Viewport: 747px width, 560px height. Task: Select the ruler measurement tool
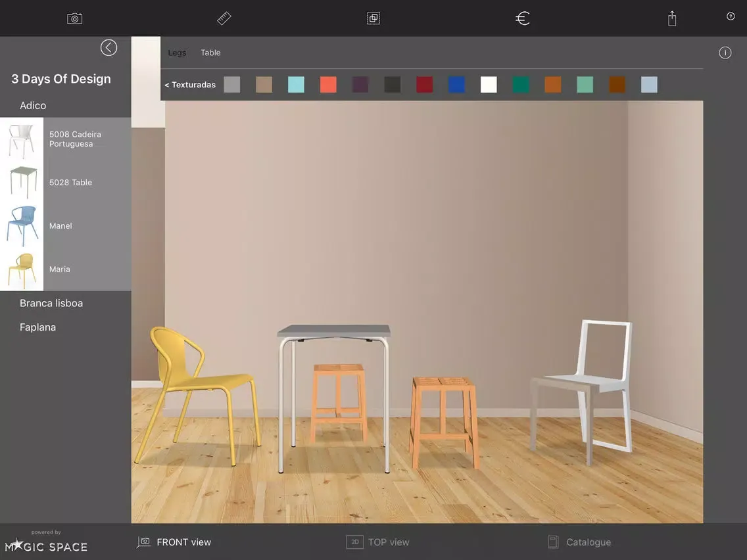tap(224, 18)
